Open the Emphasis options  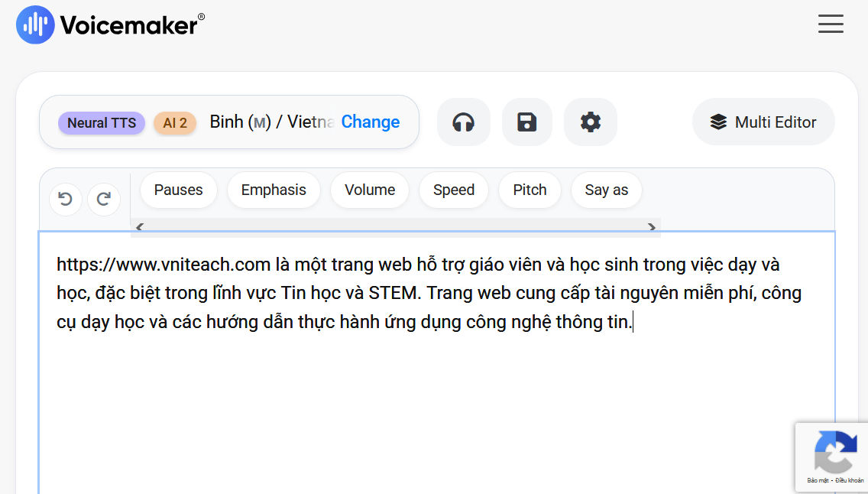coord(274,190)
